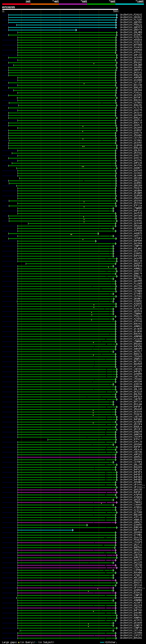Open hit UniRef100_B9RC53
The width and height of the screenshot is (146, 644).
[131, 557]
